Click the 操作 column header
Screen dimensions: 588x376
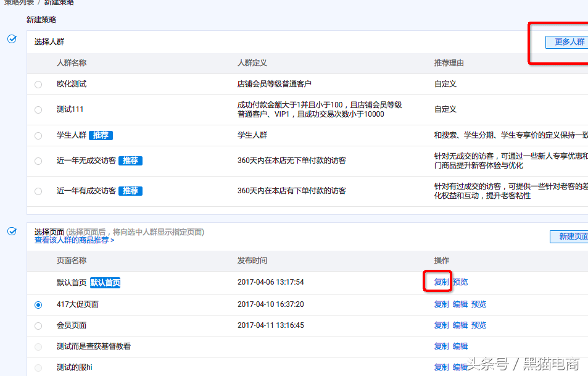pos(441,260)
